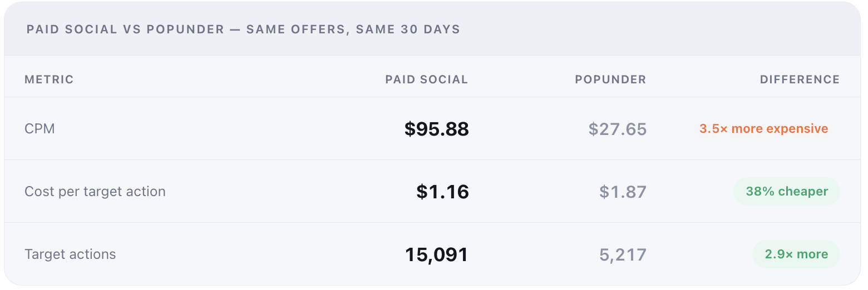Click the 15,091 target actions figure
Image resolution: width=868 pixels, height=290 pixels.
(x=437, y=254)
